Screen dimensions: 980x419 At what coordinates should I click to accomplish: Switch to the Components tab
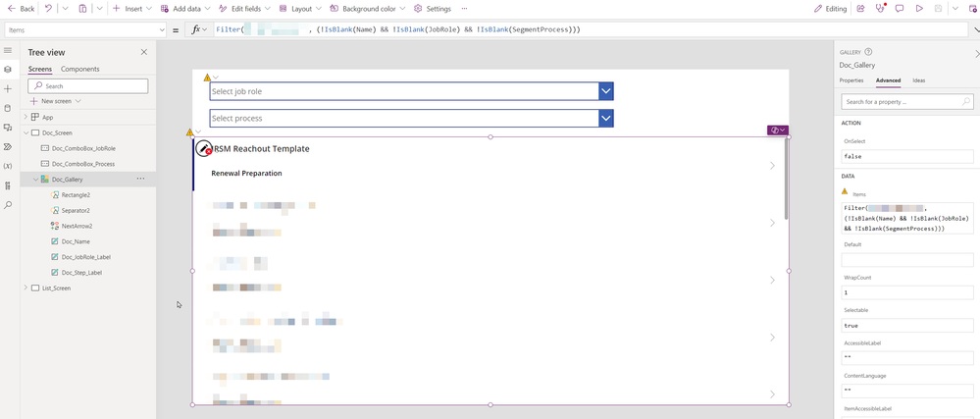(80, 69)
